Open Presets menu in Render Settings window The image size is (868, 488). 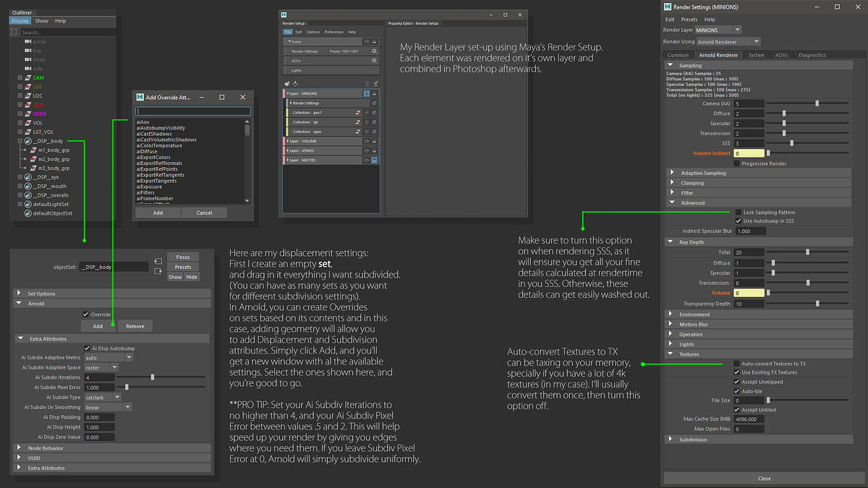click(689, 20)
